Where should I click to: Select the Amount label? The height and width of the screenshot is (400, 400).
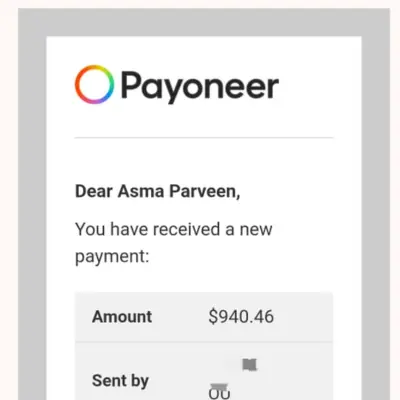click(122, 317)
